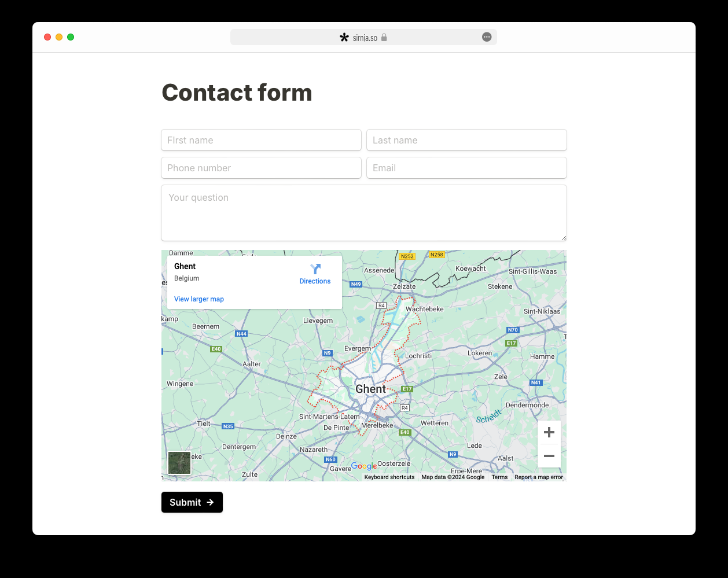Click Report a map error link
Screen dimensions: 728x578
[539, 477]
